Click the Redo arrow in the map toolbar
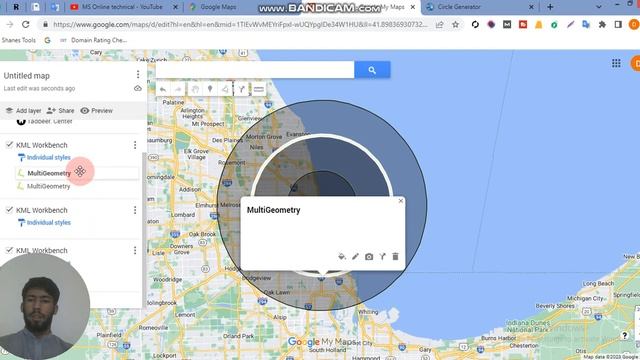 pos(178,89)
